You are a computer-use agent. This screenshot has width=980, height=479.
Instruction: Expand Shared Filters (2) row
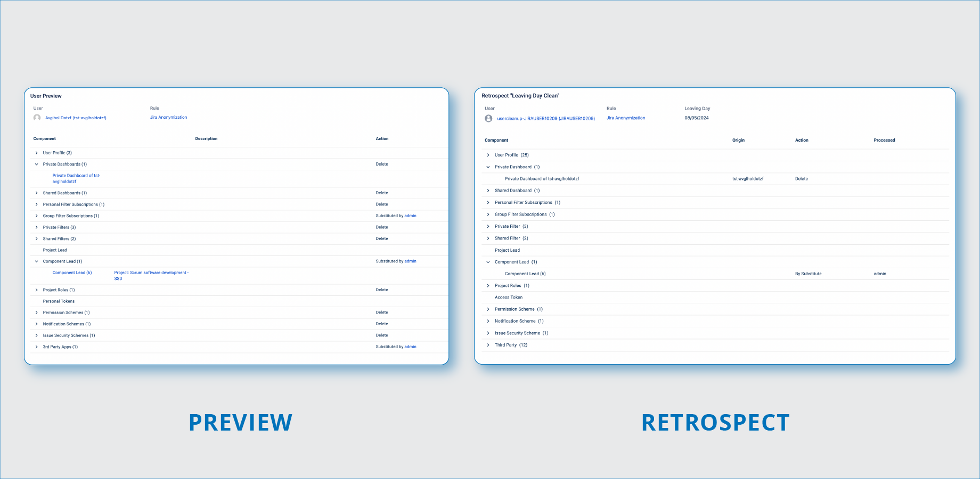point(36,239)
